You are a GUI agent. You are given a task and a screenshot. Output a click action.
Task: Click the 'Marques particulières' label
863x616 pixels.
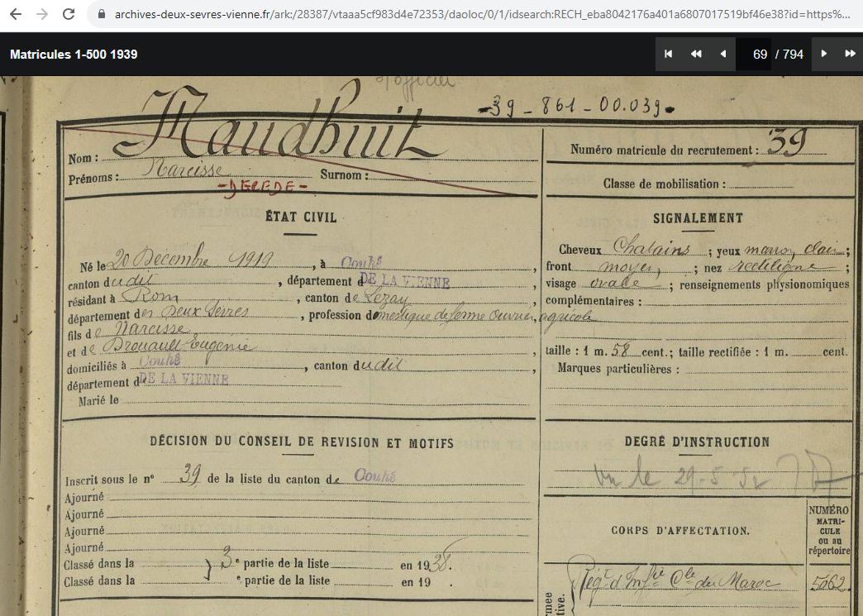click(x=618, y=368)
